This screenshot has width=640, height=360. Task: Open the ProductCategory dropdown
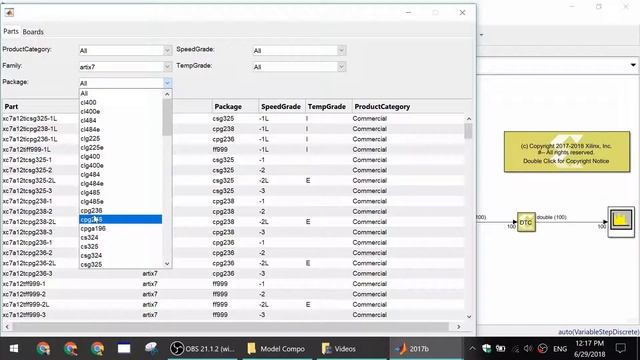click(167, 51)
